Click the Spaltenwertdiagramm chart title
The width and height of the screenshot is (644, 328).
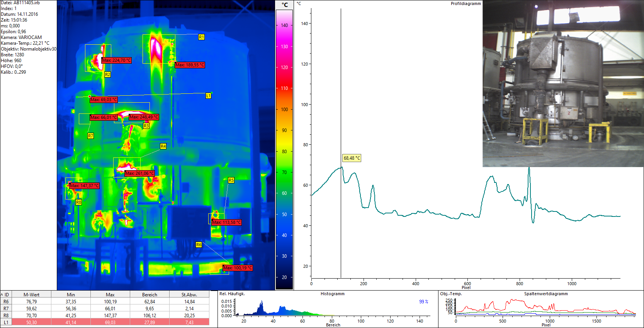point(545,294)
